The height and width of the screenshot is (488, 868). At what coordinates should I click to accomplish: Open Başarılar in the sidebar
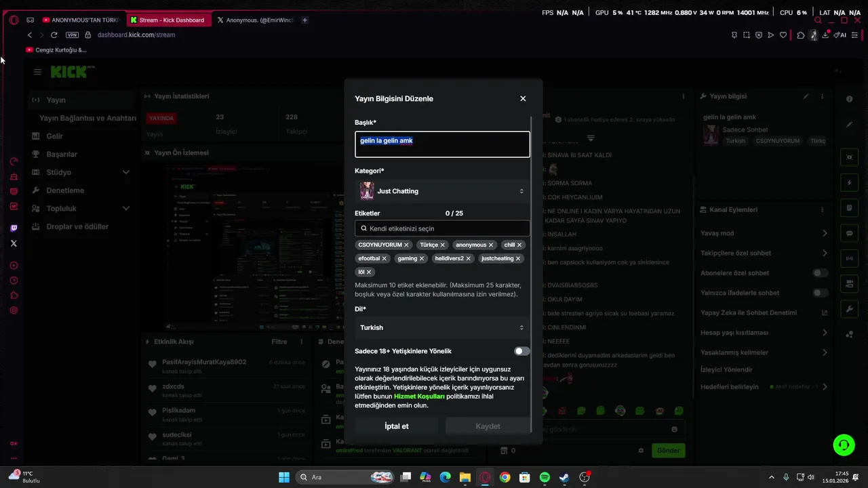click(x=62, y=154)
